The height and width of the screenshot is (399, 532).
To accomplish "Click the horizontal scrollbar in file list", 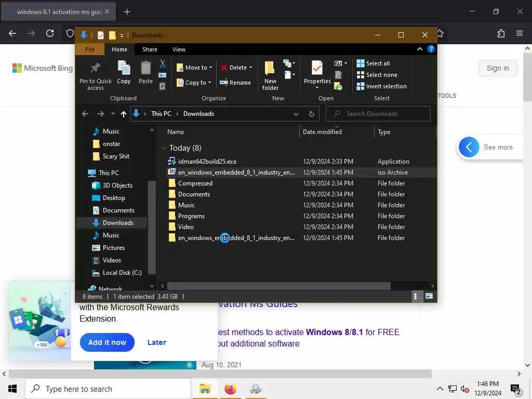I will (x=278, y=286).
